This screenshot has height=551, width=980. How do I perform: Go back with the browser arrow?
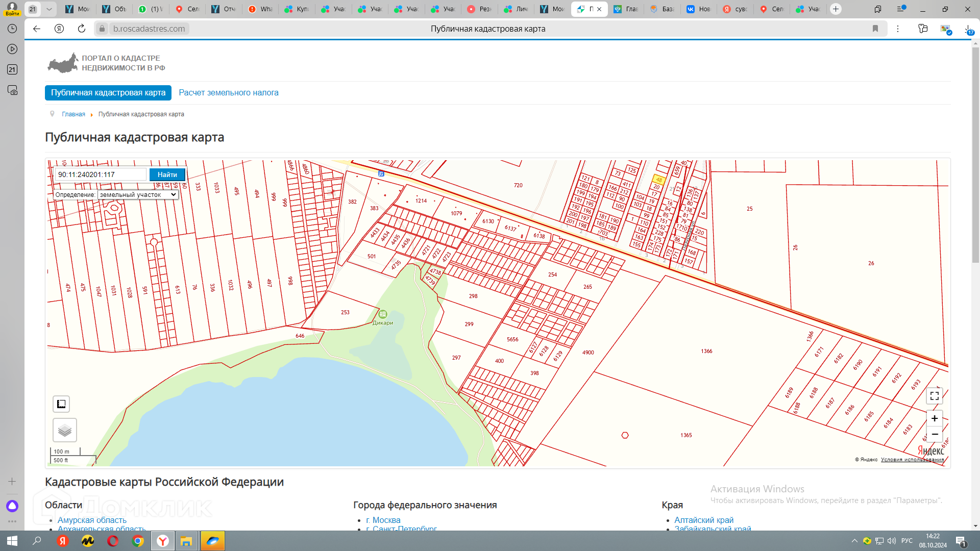37,29
